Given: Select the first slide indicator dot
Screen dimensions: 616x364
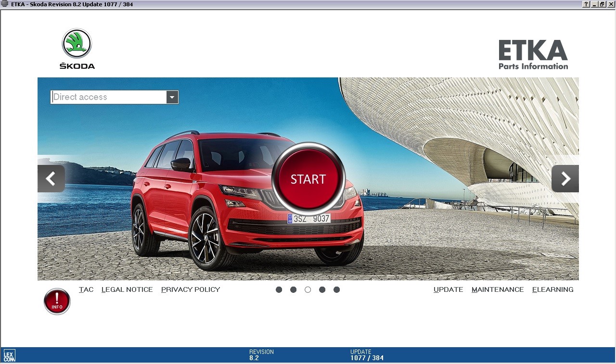Looking at the screenshot, I should (x=279, y=289).
